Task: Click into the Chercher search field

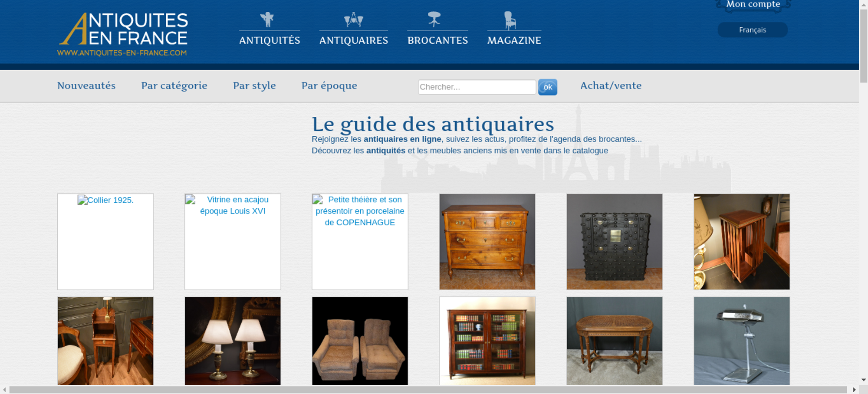Action: pyautogui.click(x=477, y=87)
